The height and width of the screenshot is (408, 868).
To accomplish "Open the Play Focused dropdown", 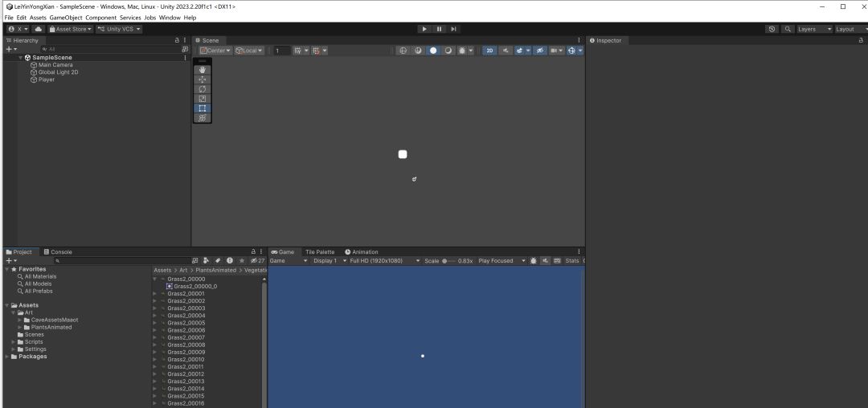I will click(x=502, y=260).
